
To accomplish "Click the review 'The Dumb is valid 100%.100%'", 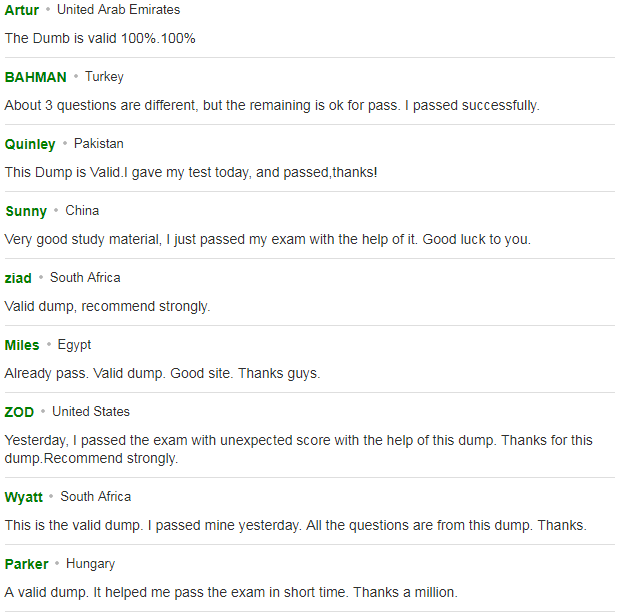I will point(100,38).
